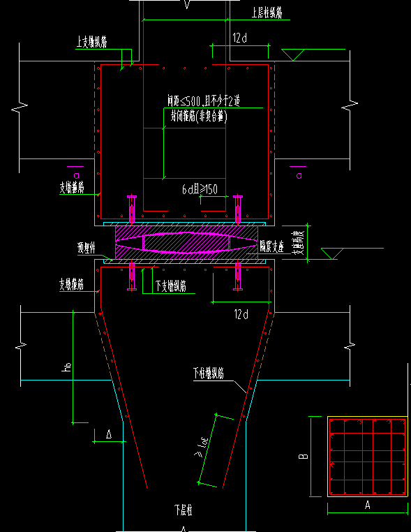This screenshot has width=411, height=532.
Task: Click the hatched magenta isolation bearing body
Action: pos(186,242)
